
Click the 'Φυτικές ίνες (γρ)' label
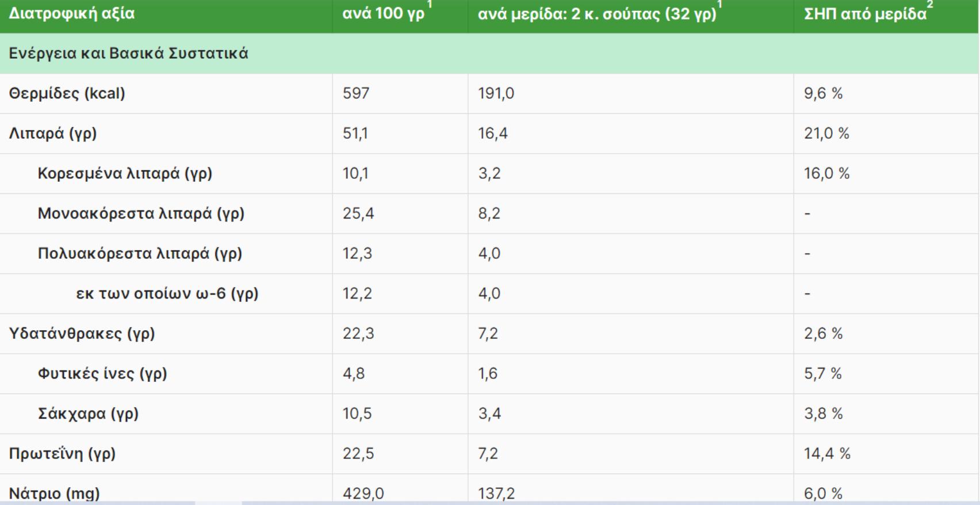coord(102,374)
